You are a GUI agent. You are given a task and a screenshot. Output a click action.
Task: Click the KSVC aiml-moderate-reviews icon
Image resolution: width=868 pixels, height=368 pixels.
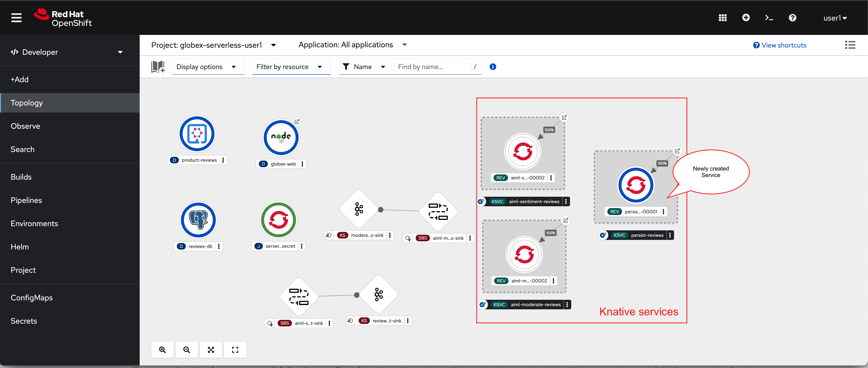(x=483, y=304)
